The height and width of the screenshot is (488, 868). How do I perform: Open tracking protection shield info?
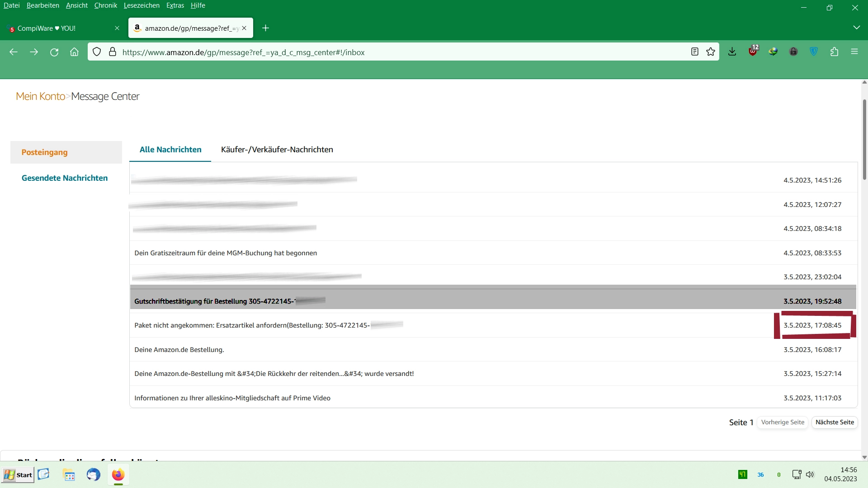click(97, 52)
